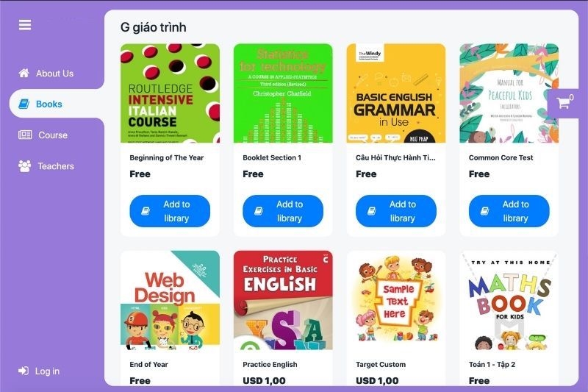This screenshot has height=392, width=588.
Task: Open the Practice English book title
Action: pyautogui.click(x=270, y=364)
